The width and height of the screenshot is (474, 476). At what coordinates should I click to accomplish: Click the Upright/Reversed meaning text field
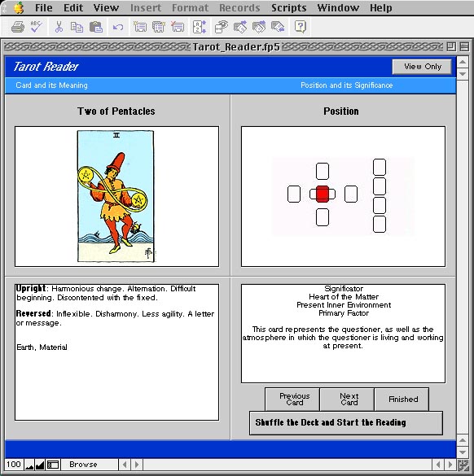tap(116, 352)
